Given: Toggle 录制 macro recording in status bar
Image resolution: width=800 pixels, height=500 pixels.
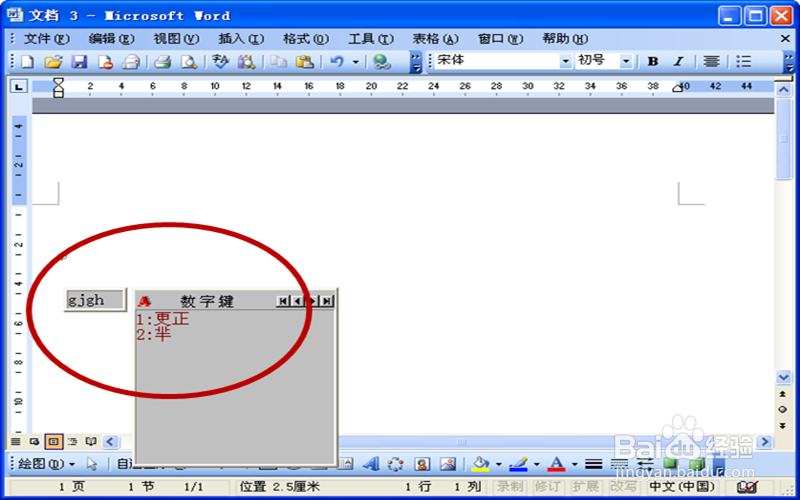Looking at the screenshot, I should pos(509,487).
